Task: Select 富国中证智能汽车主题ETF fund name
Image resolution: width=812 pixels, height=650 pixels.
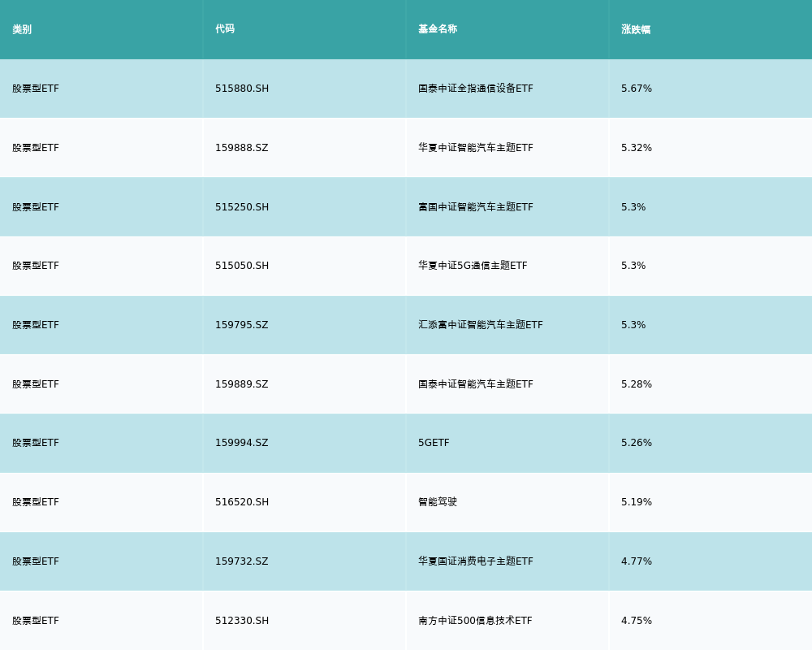Action: [476, 207]
